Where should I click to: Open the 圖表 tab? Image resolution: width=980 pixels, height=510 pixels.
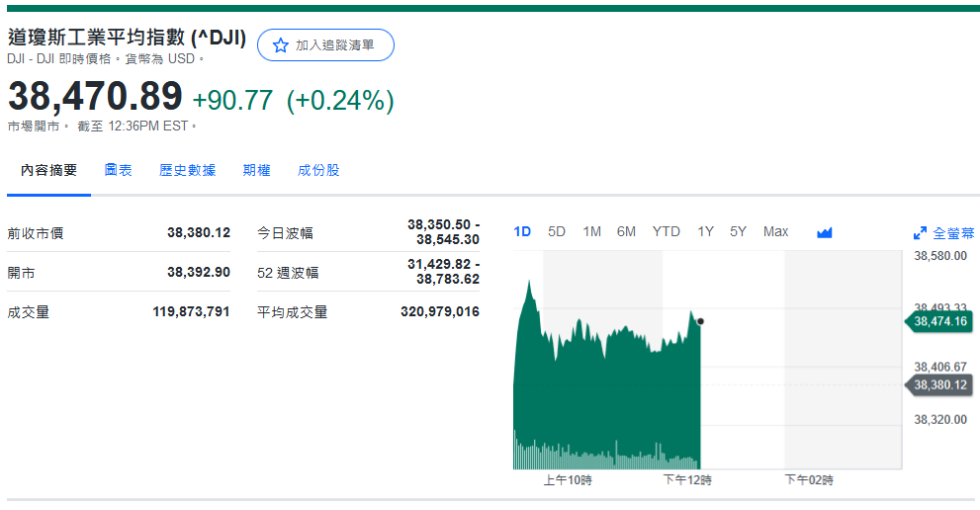point(119,170)
